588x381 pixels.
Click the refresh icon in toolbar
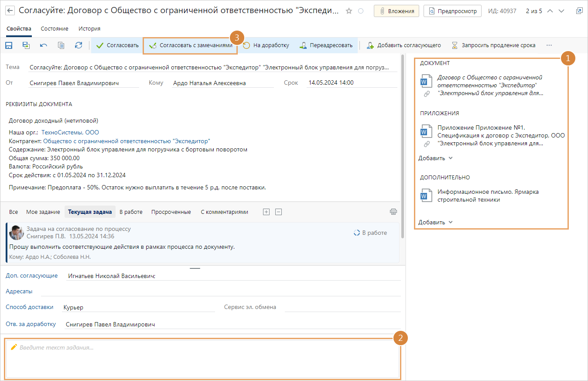coord(79,45)
